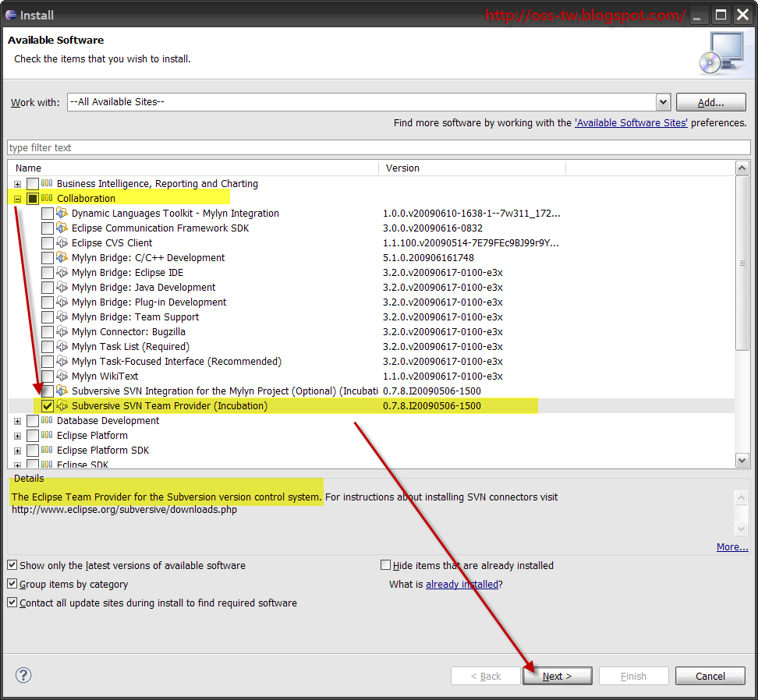Click Subversive SVN Team Provider icon
758x700 pixels.
[62, 405]
